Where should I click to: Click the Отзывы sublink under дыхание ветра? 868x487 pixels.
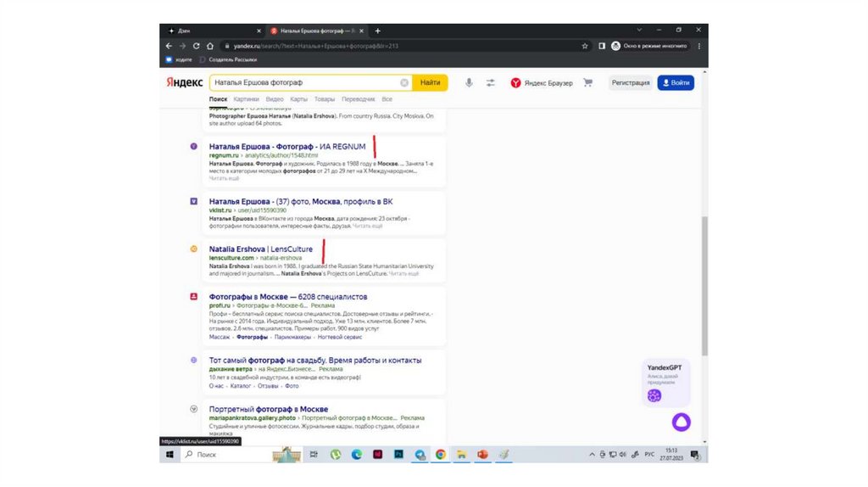point(268,385)
